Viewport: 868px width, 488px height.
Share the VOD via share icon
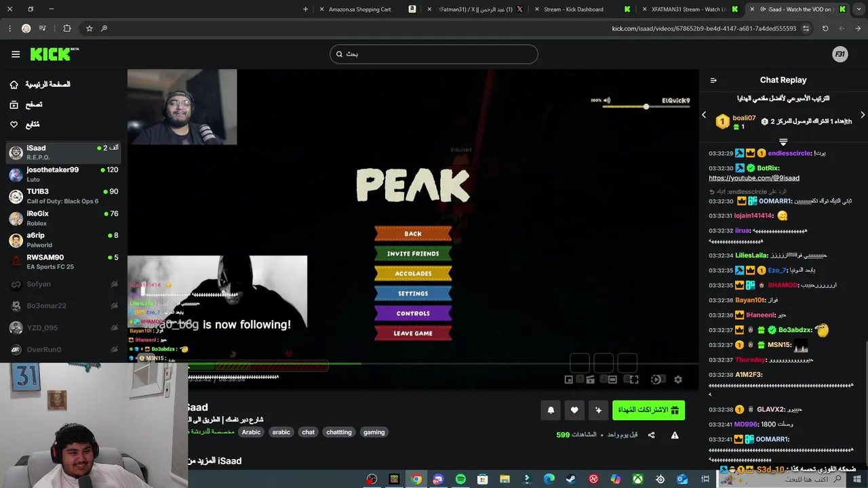click(652, 435)
